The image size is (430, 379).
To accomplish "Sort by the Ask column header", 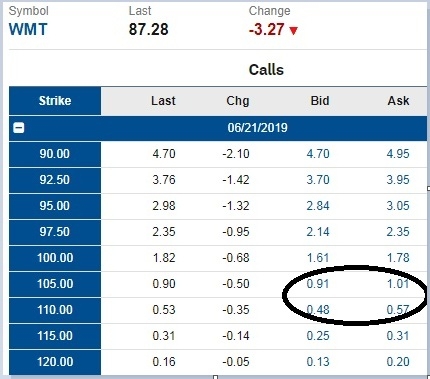I will (x=398, y=101).
